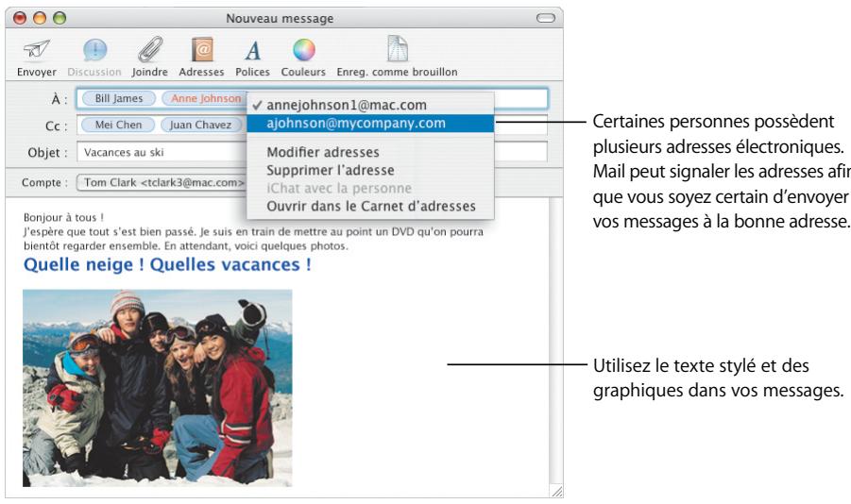This screenshot has width=851, height=504.
Task: Open the Couleurs color wheel
Action: [x=303, y=50]
